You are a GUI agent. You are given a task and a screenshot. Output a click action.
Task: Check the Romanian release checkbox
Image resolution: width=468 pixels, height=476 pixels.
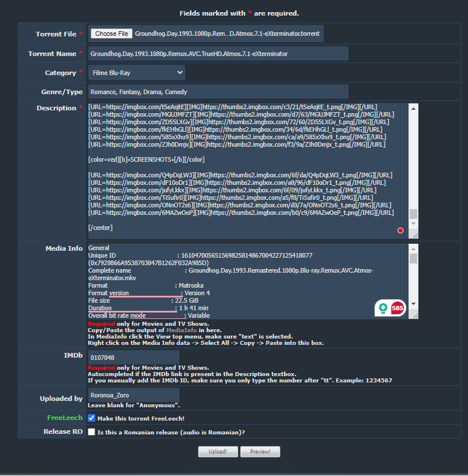point(91,432)
